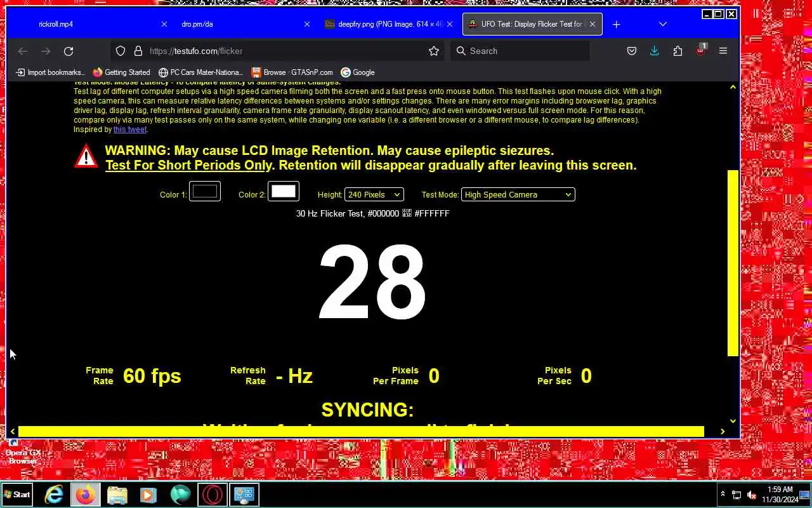Click the Firefox taskbar icon
Image resolution: width=812 pixels, height=508 pixels.
point(85,494)
